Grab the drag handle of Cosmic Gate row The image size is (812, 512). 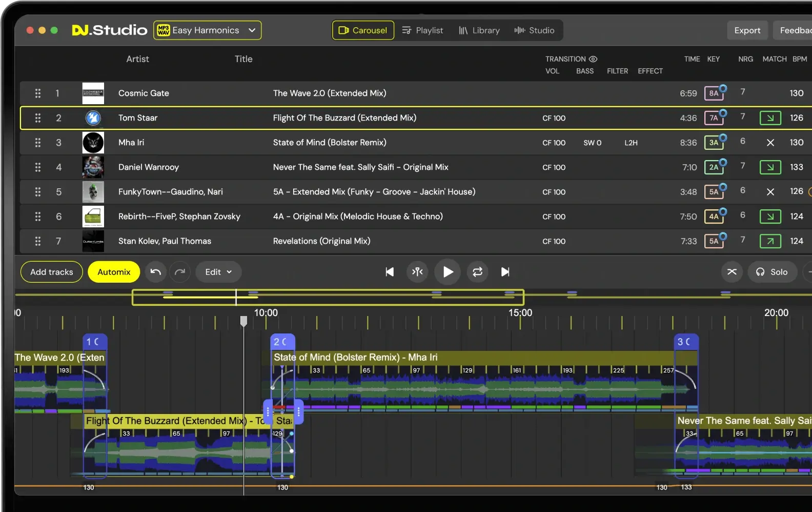pos(37,93)
